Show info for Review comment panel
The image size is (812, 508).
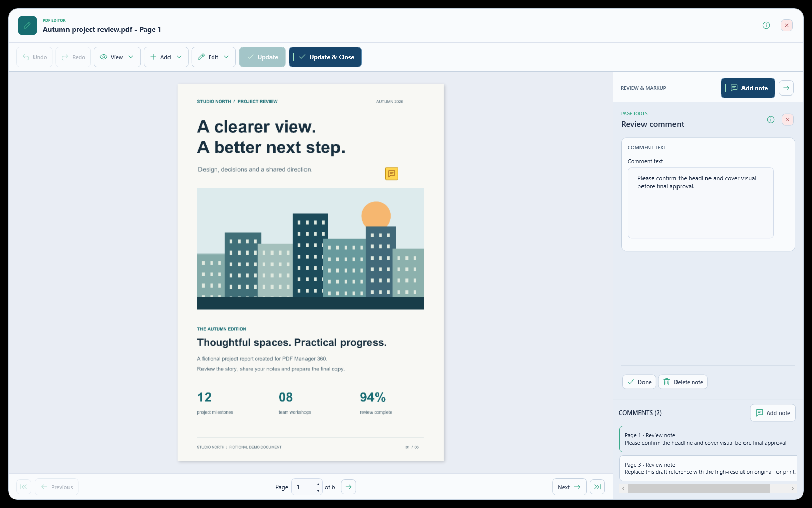(771, 120)
